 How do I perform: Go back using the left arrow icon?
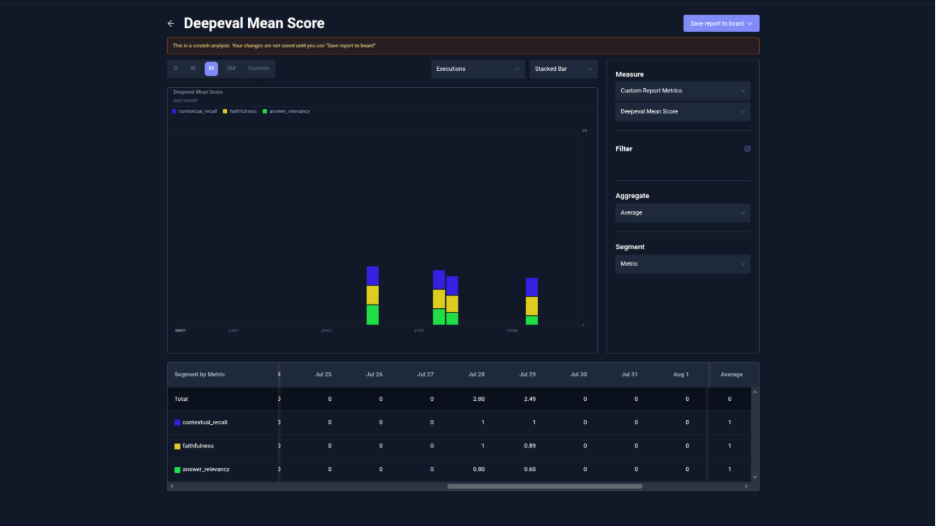pos(171,23)
